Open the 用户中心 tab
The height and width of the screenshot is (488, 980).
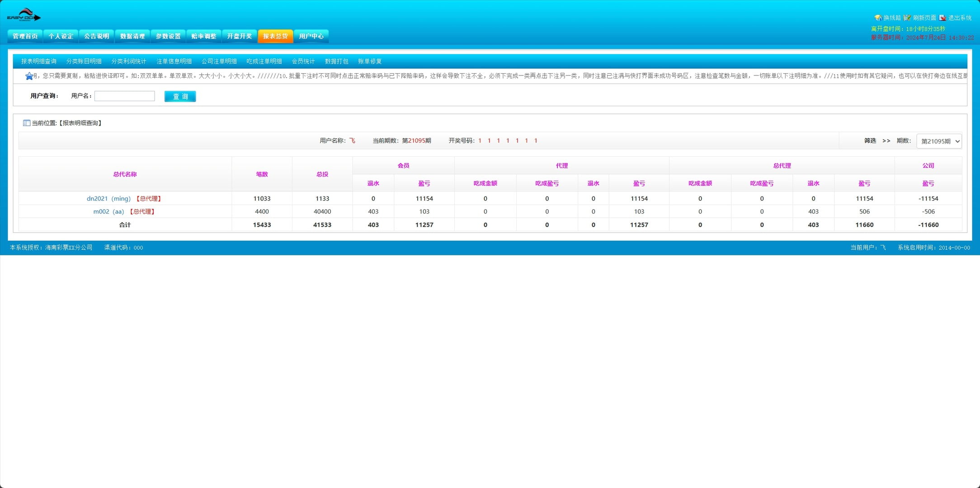(311, 36)
